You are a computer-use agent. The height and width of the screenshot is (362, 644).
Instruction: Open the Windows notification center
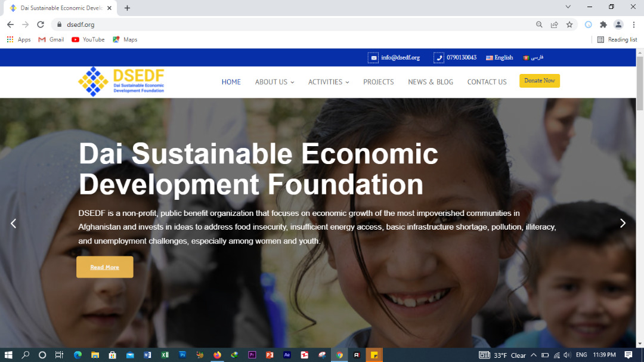tap(628, 355)
